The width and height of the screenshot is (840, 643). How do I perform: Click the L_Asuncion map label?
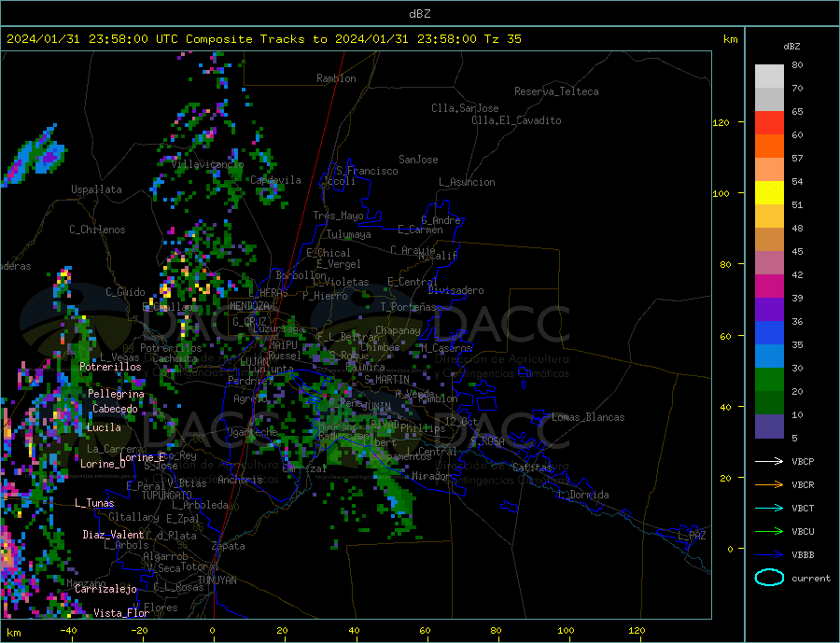(467, 182)
